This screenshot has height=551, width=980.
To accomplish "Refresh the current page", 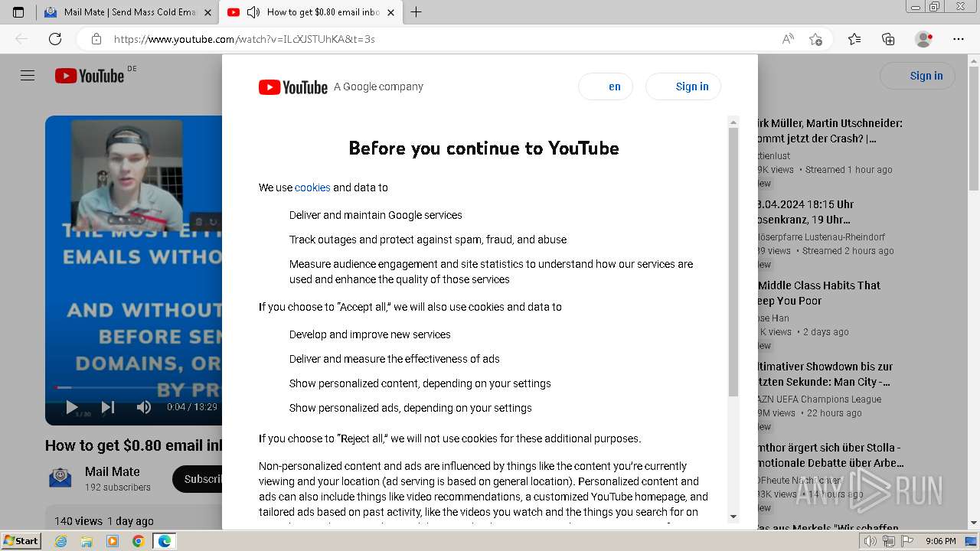I will pos(55,39).
